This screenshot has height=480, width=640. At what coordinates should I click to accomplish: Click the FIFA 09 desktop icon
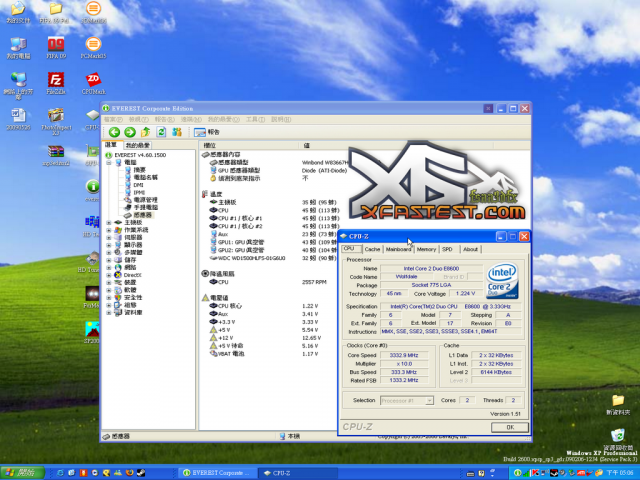tap(56, 48)
